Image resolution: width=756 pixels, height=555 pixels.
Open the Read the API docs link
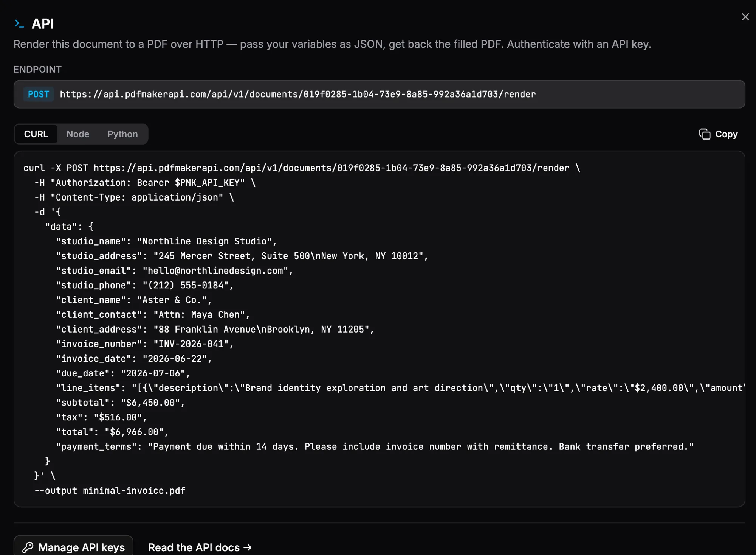pyautogui.click(x=200, y=547)
